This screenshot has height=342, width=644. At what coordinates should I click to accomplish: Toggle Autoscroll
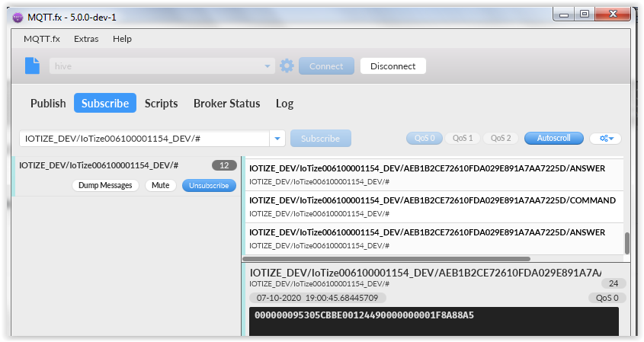click(553, 139)
